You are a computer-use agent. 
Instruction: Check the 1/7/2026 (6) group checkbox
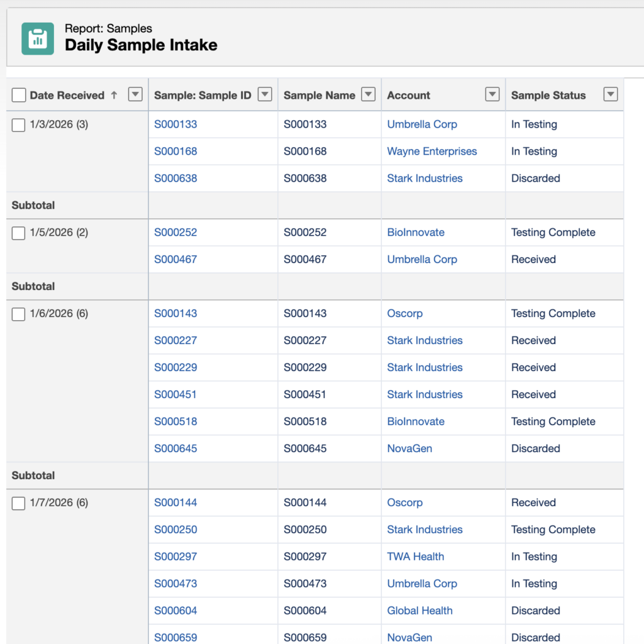18,503
